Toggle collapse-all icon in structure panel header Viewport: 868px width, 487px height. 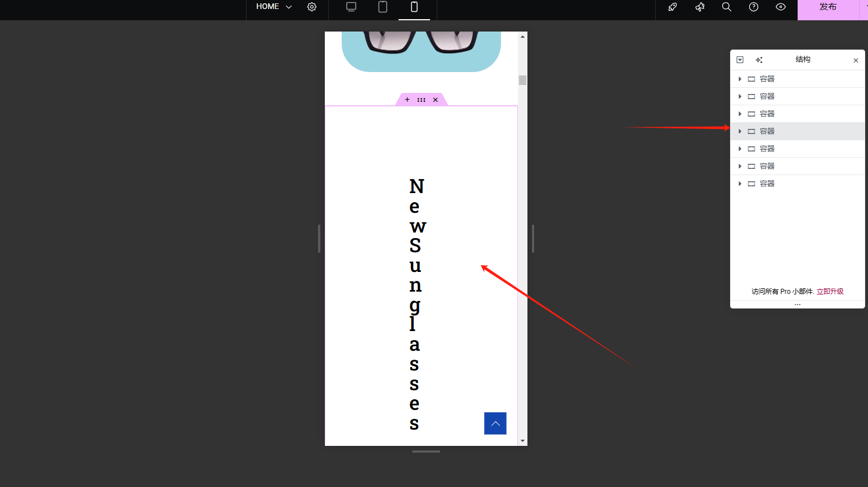(x=740, y=60)
